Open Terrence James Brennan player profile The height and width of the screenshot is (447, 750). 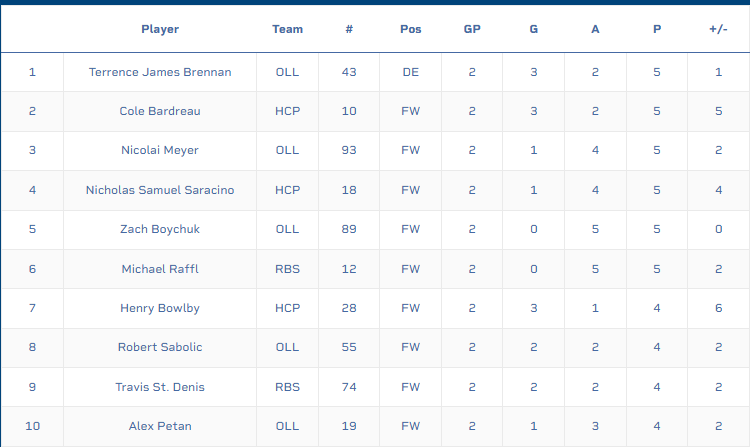pyautogui.click(x=160, y=72)
